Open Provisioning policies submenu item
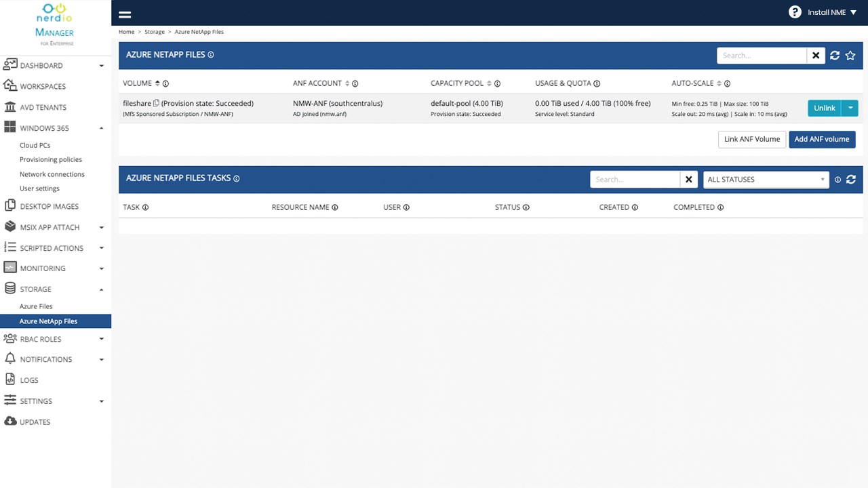Screen dimensions: 868x488 pyautogui.click(x=51, y=159)
